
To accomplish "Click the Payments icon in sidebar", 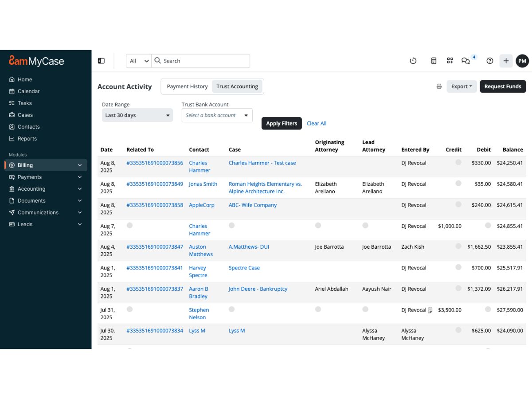I will (x=12, y=177).
